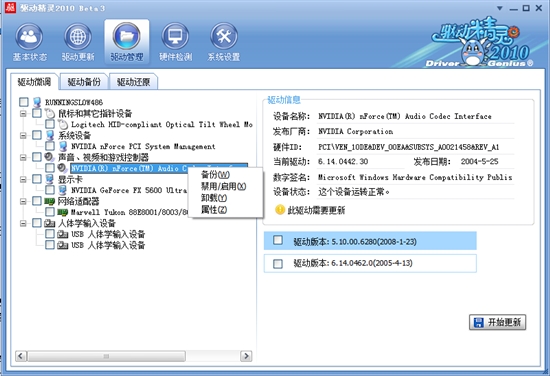The height and width of the screenshot is (376, 550).
Task: Select the NVIDIA GeForce FX 5600 Ultra row
Action: point(129,190)
